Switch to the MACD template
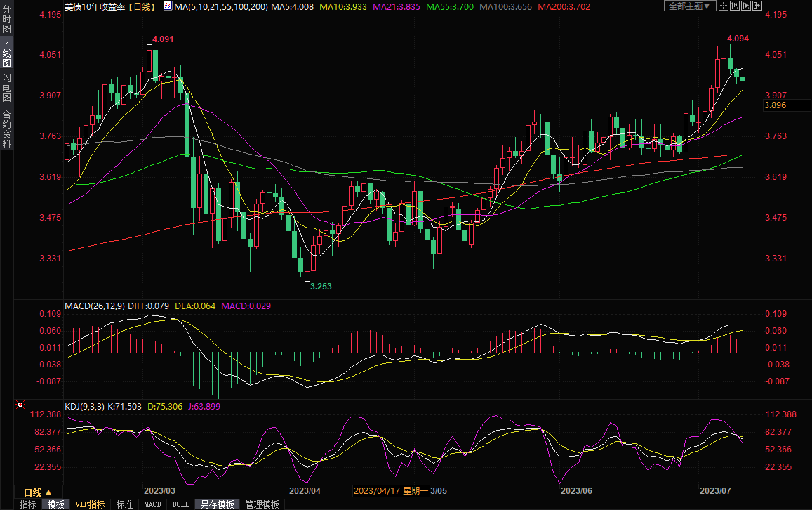The height and width of the screenshot is (510, 812). (x=152, y=504)
